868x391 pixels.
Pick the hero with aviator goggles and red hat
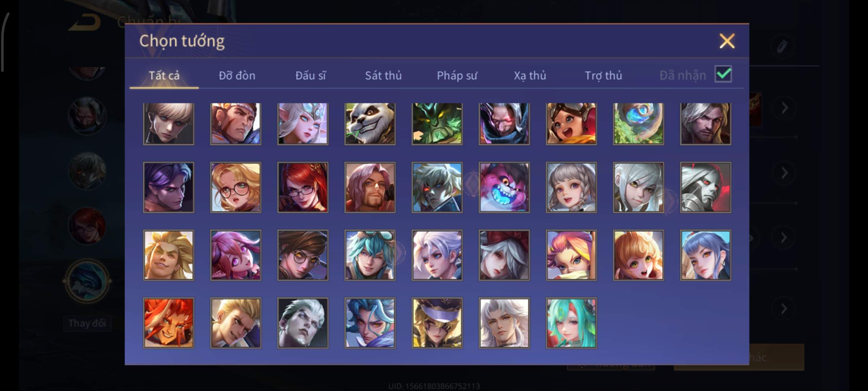(571, 123)
